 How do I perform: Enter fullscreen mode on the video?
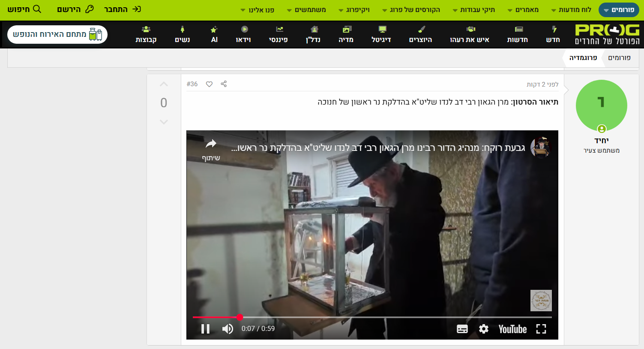(541, 329)
